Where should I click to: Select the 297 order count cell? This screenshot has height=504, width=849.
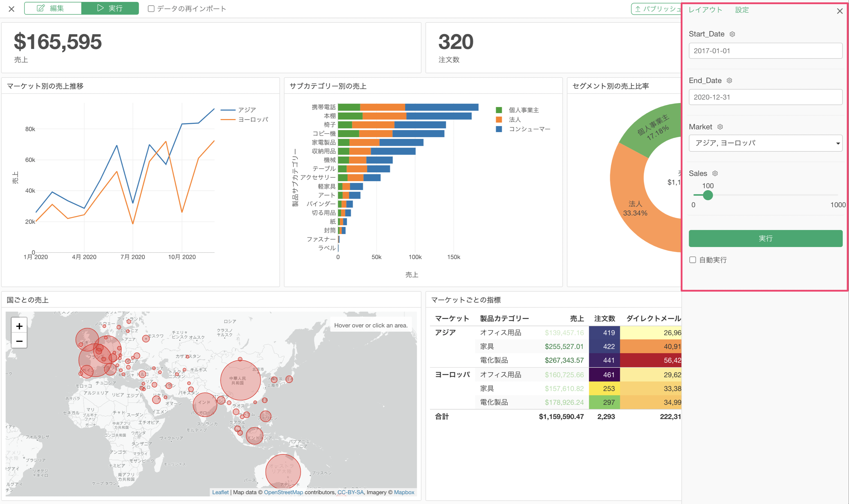click(x=604, y=402)
